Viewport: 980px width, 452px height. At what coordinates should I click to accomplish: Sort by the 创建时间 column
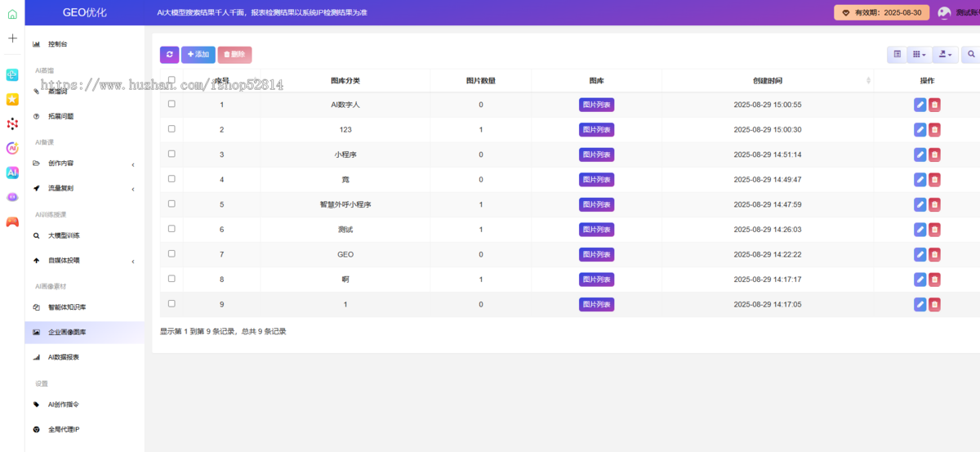[768, 81]
